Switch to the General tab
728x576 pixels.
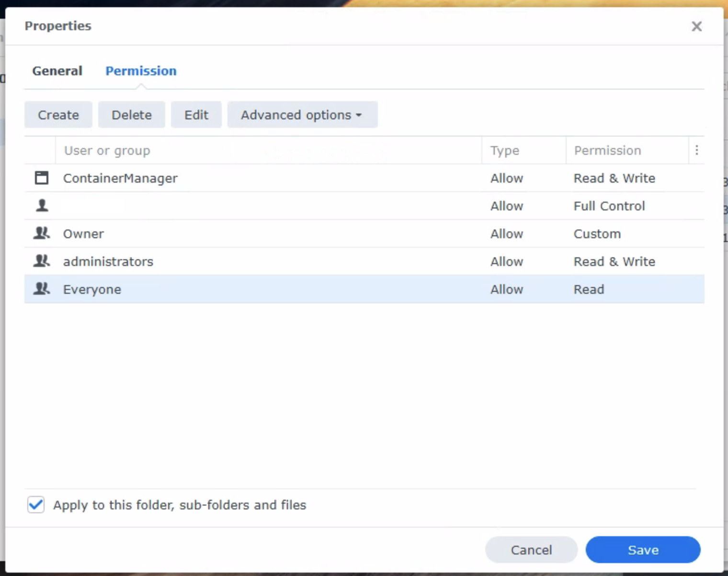(x=57, y=71)
